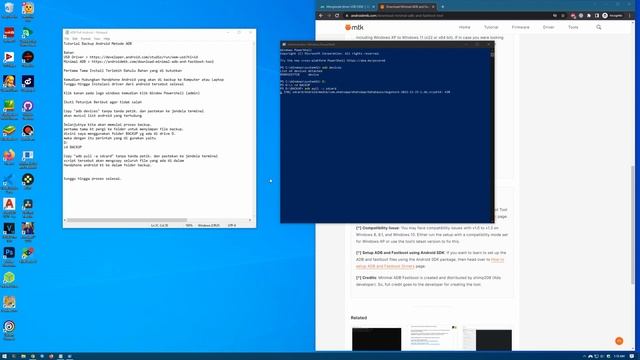This screenshot has width=640, height=360.
Task: Open Notepad's File menu
Action: (x=67, y=39)
